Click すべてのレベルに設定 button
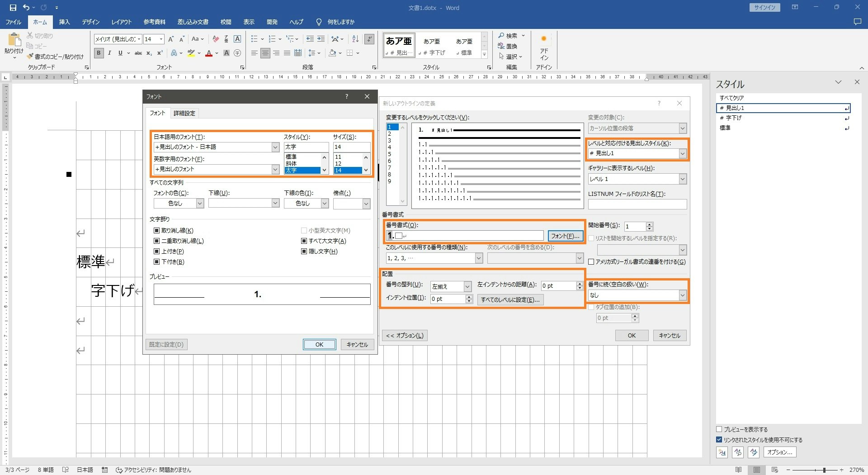868x475 pixels. [x=510, y=299]
